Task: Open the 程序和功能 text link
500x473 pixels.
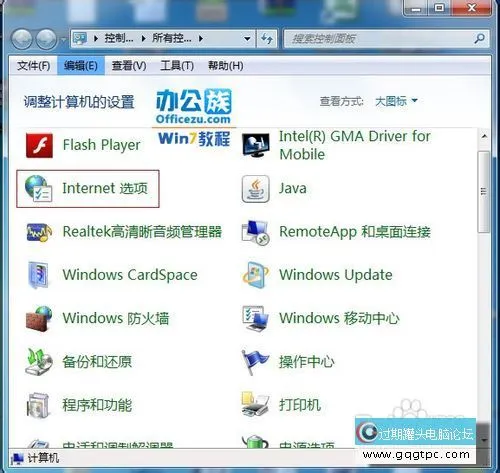Action: click(x=97, y=405)
